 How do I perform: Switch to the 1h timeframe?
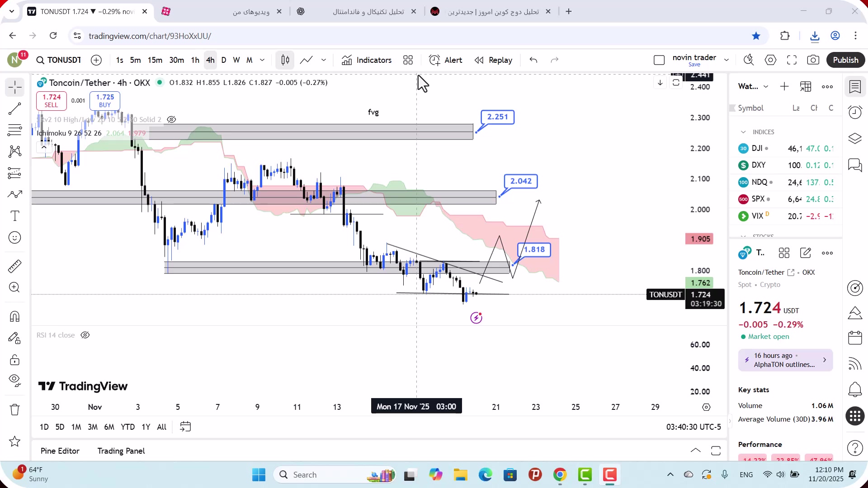click(x=195, y=60)
